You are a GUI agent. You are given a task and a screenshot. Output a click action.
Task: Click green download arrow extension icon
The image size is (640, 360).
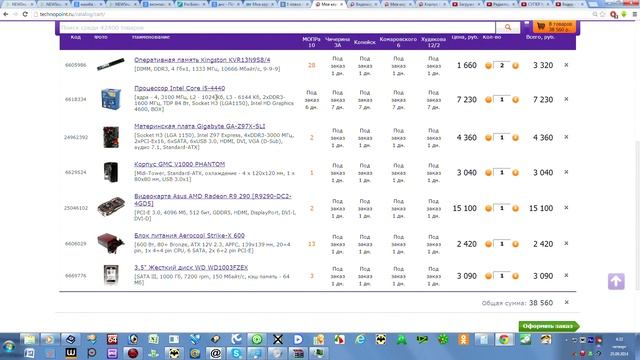pos(624,14)
